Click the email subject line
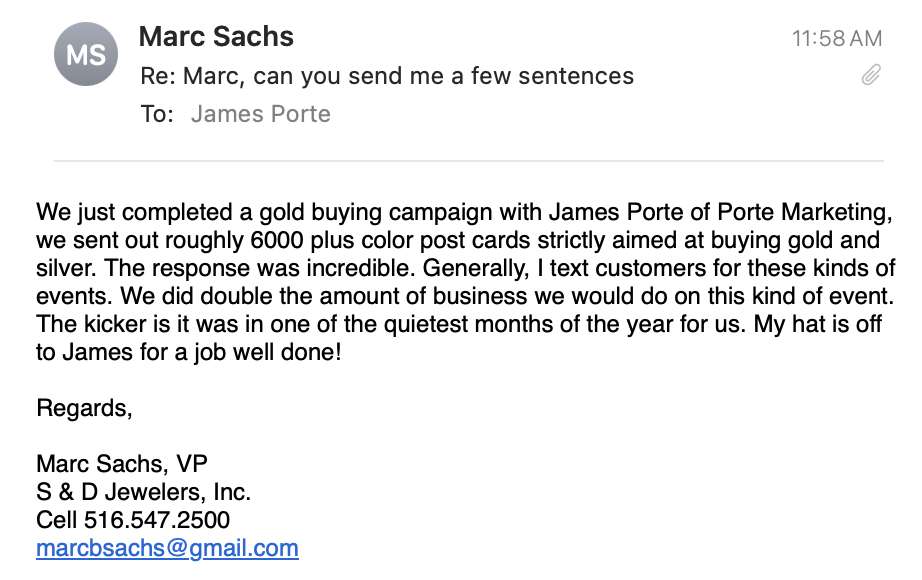 (x=386, y=76)
